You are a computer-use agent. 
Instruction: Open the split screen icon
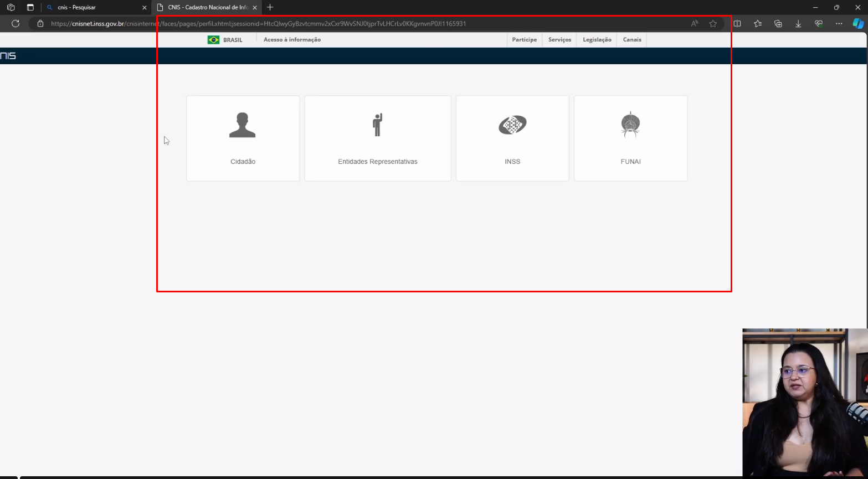(737, 24)
